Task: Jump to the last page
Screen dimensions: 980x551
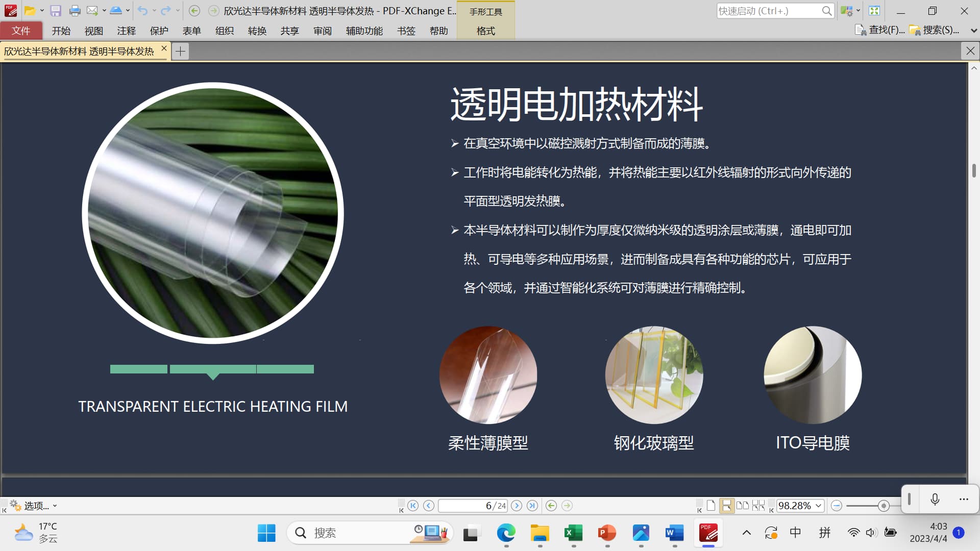Action: pyautogui.click(x=532, y=506)
